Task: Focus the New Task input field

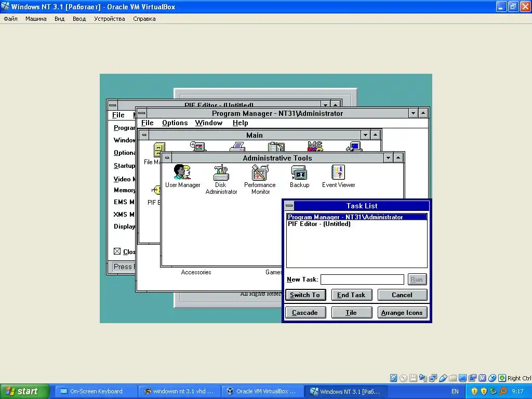Action: [362, 279]
